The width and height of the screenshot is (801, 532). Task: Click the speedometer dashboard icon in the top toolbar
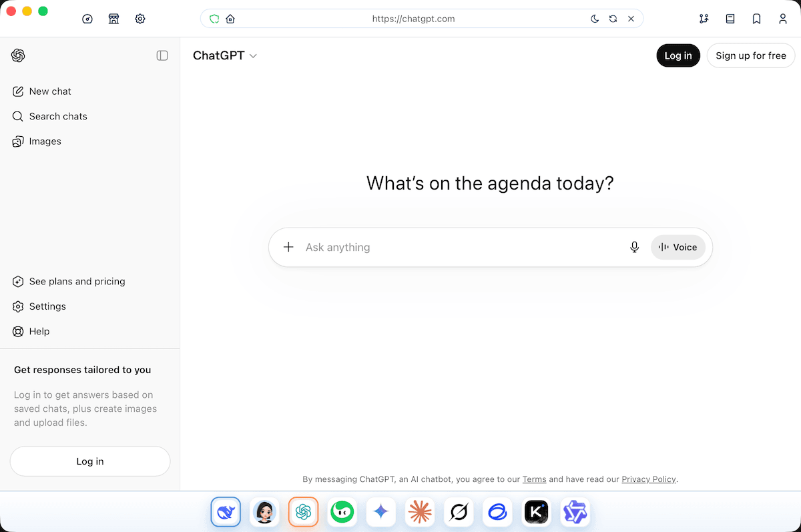87,19
